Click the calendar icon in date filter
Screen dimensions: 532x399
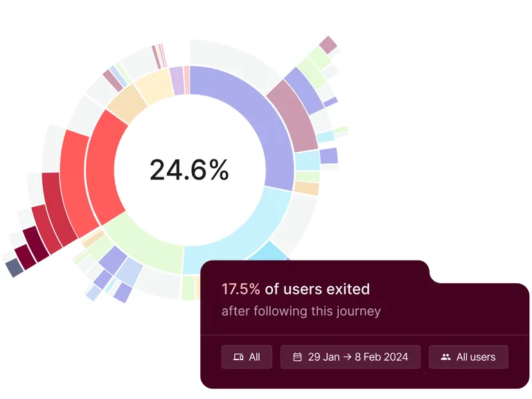coord(297,357)
